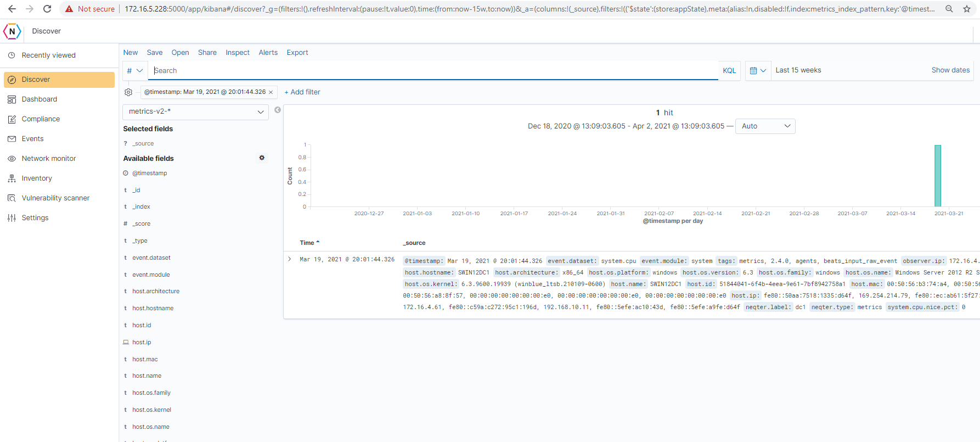Click the browser address bar URL
Image resolution: width=980 pixels, height=442 pixels.
[530, 9]
